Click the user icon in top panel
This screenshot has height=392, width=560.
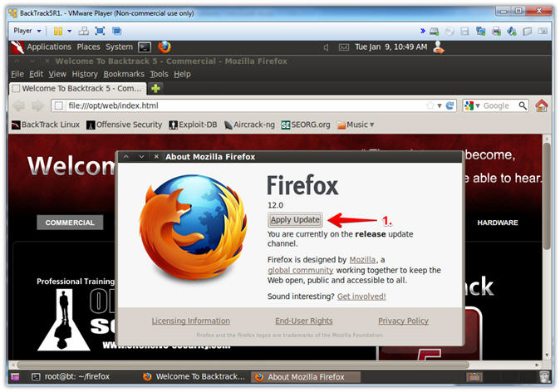(x=439, y=47)
